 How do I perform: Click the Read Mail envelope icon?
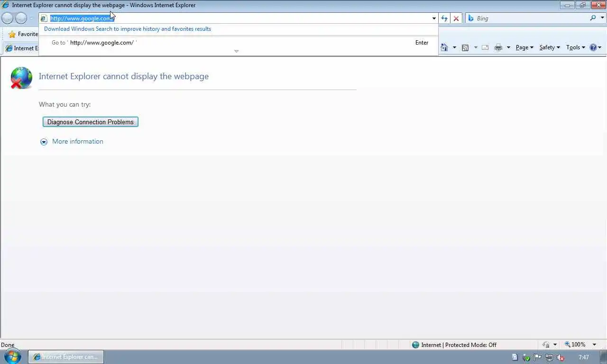pyautogui.click(x=485, y=48)
